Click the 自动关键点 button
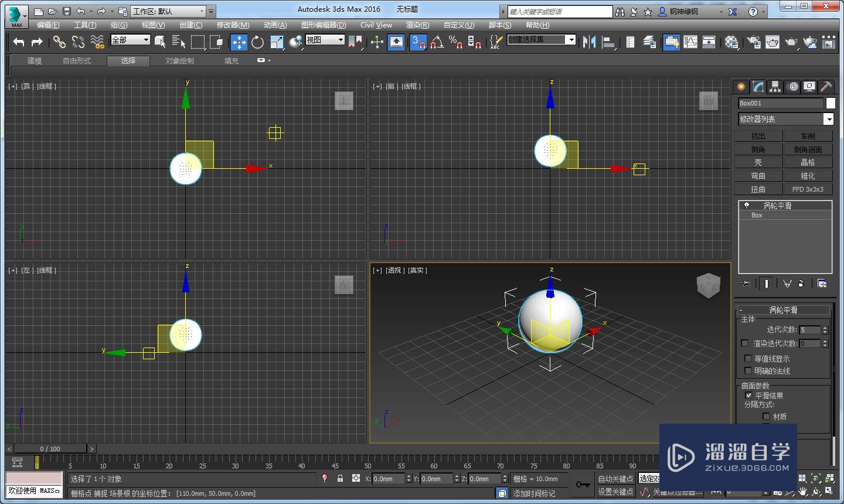Image resolution: width=844 pixels, height=504 pixels. point(615,479)
